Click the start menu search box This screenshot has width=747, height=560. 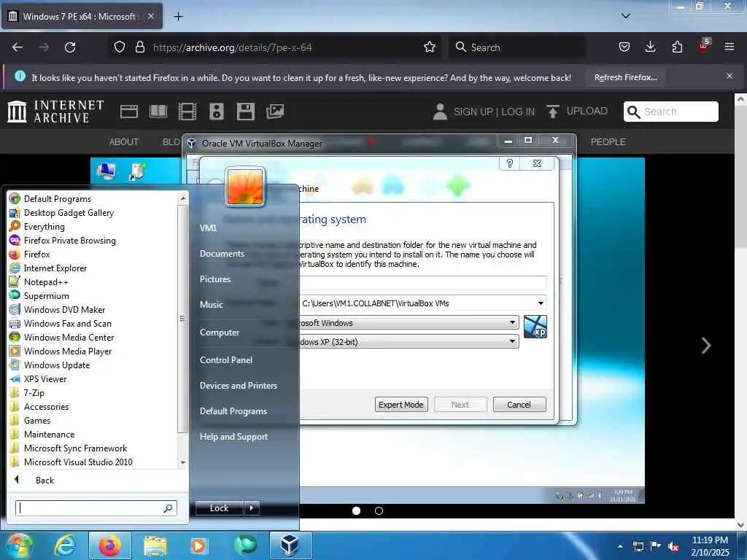[x=96, y=508]
